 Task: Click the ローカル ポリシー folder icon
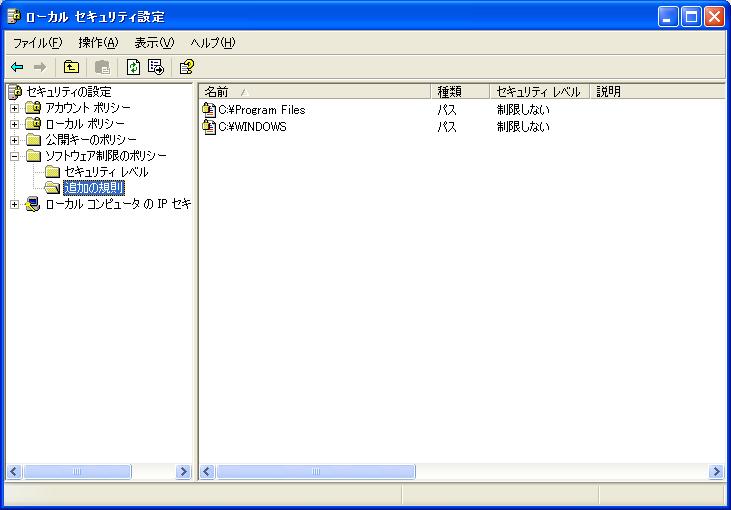tap(33, 124)
